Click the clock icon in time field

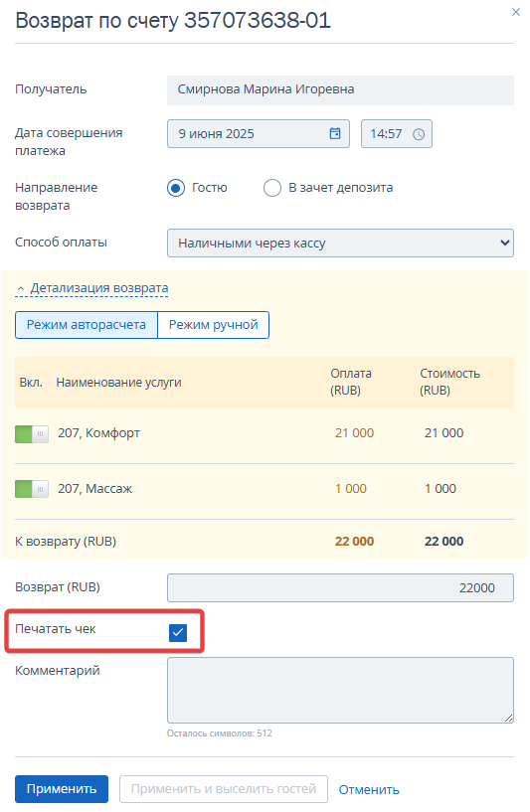pos(419,134)
